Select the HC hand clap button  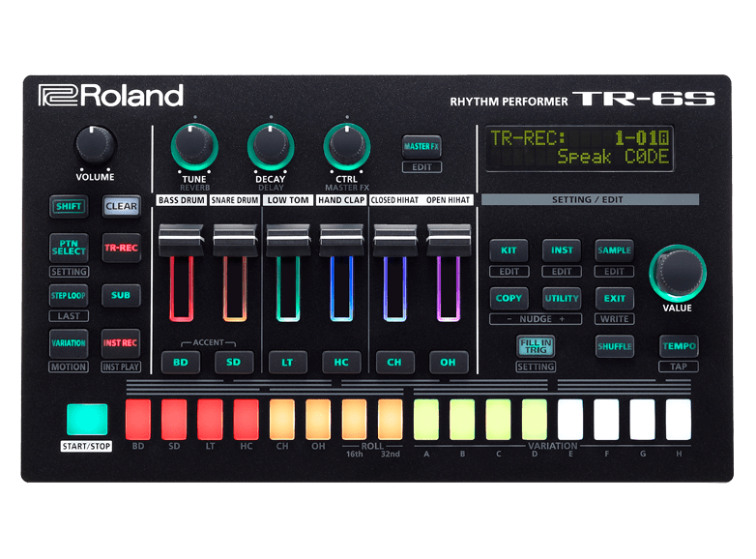(341, 363)
